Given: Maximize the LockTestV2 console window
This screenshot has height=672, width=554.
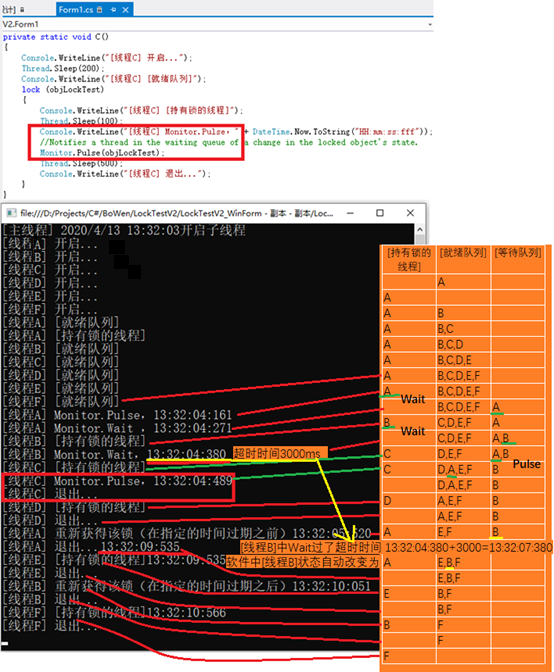Looking at the screenshot, I should click(380, 213).
